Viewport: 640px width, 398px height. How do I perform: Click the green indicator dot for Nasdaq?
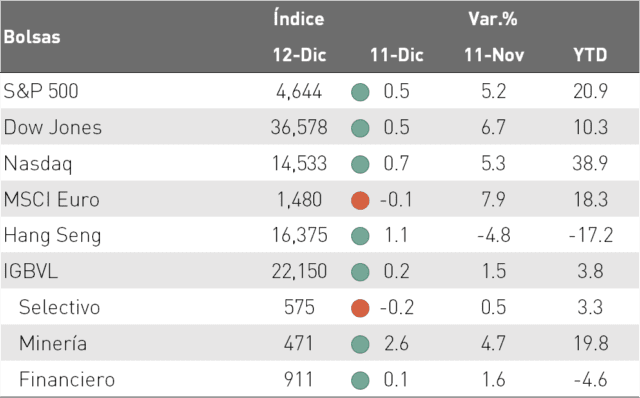pyautogui.click(x=360, y=164)
